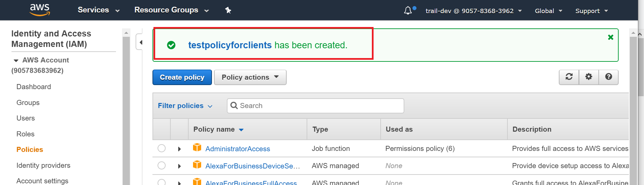
Task: Open the notifications bell icon
Action: 408,10
